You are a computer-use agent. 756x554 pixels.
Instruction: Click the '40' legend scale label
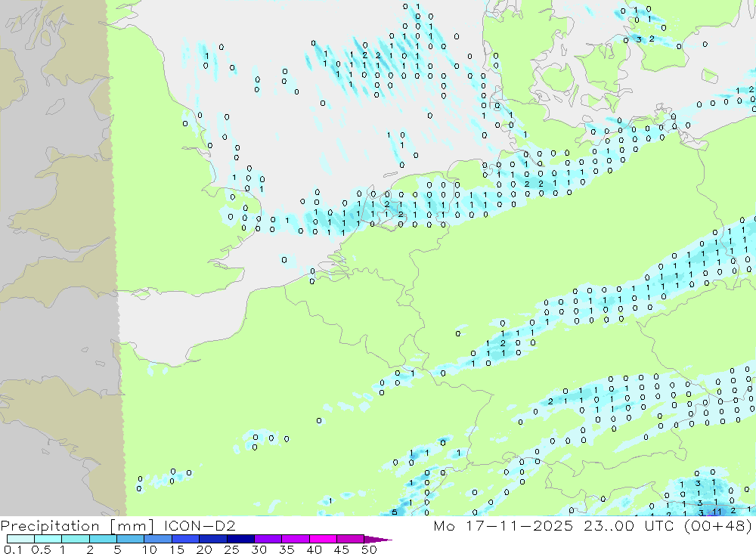pyautogui.click(x=314, y=549)
